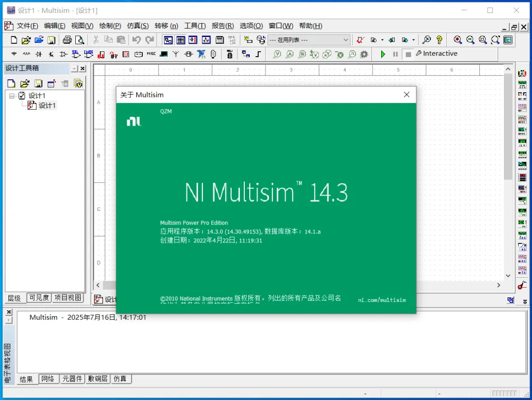Screen dimensions: 532x400
Task: Click the right arrow of the horizontal scrollbar
Action: [x=499, y=285]
